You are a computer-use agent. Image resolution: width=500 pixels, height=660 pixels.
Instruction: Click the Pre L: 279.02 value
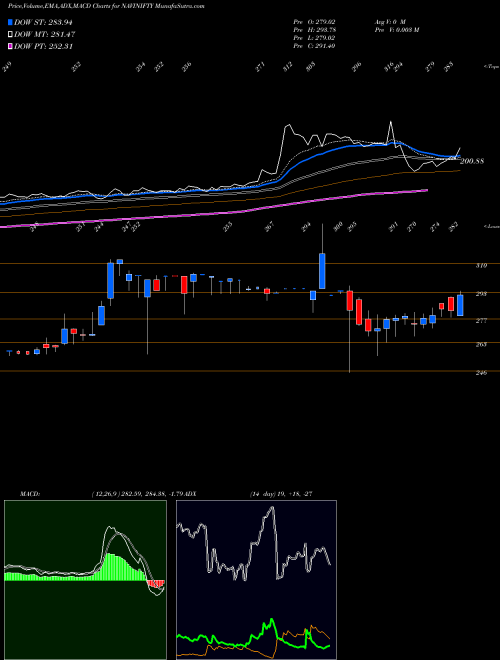(x=314, y=37)
